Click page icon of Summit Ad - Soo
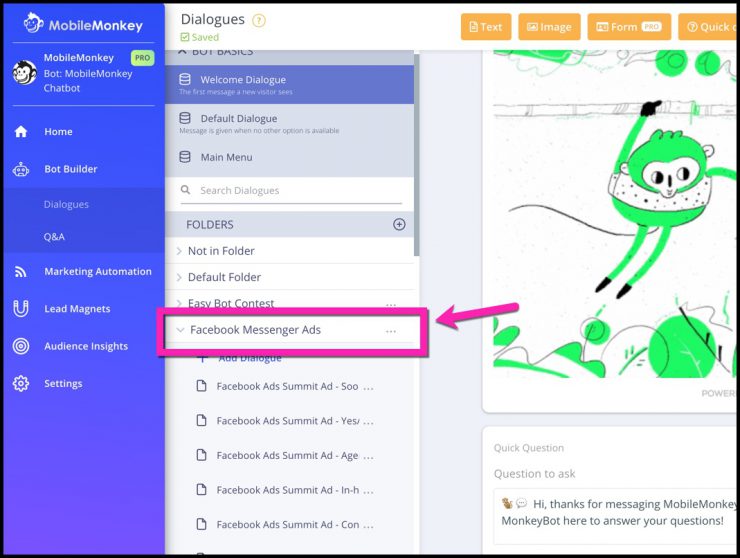This screenshot has height=558, width=740. pyautogui.click(x=202, y=386)
